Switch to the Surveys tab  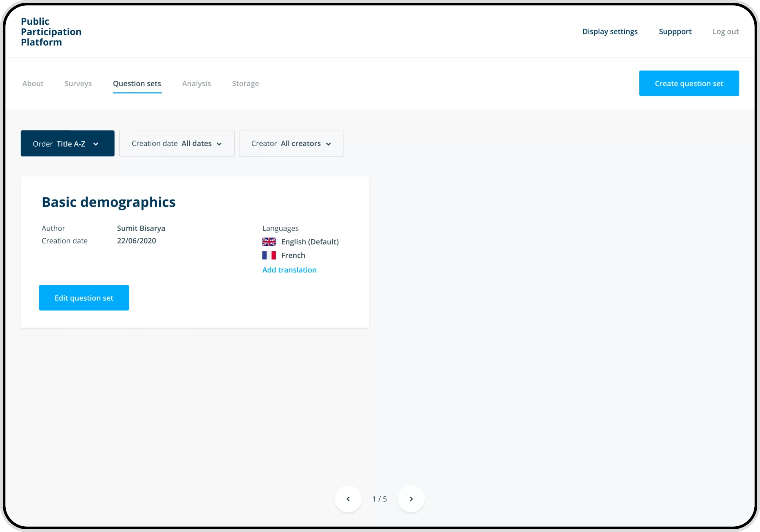[78, 83]
